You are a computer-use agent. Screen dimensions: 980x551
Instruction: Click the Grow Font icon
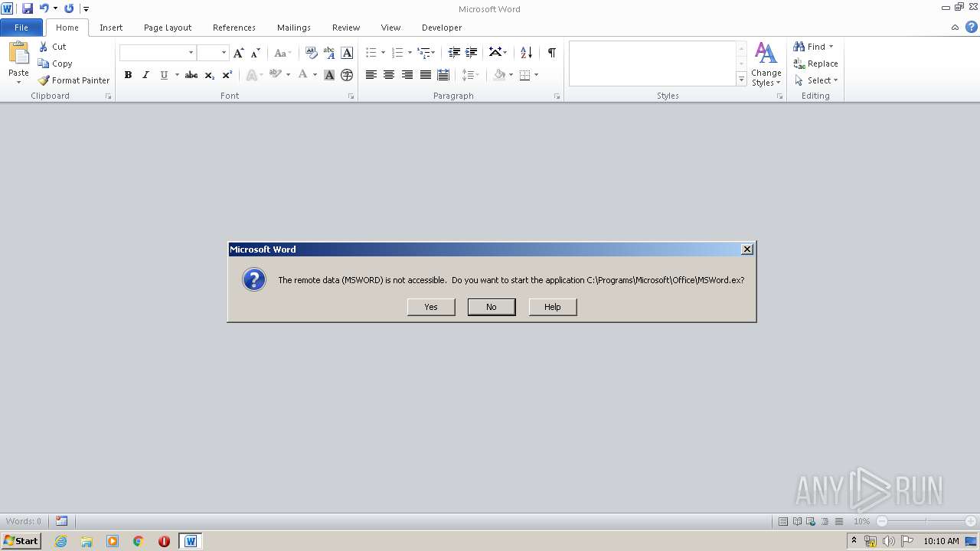point(239,53)
